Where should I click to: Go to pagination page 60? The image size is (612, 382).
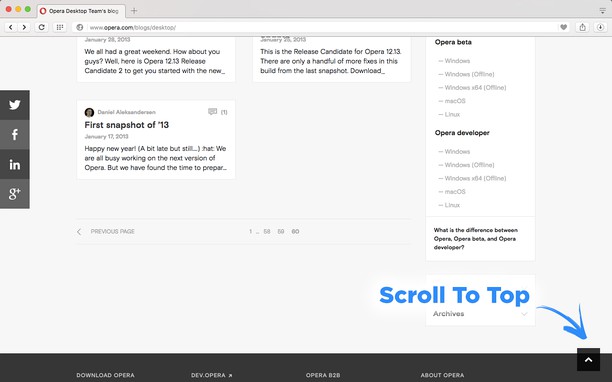click(295, 231)
